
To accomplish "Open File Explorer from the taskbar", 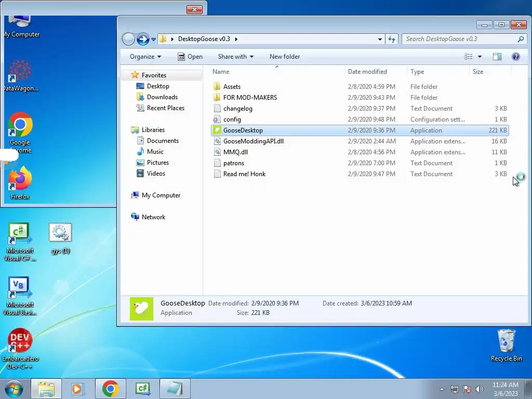I will click(46, 389).
